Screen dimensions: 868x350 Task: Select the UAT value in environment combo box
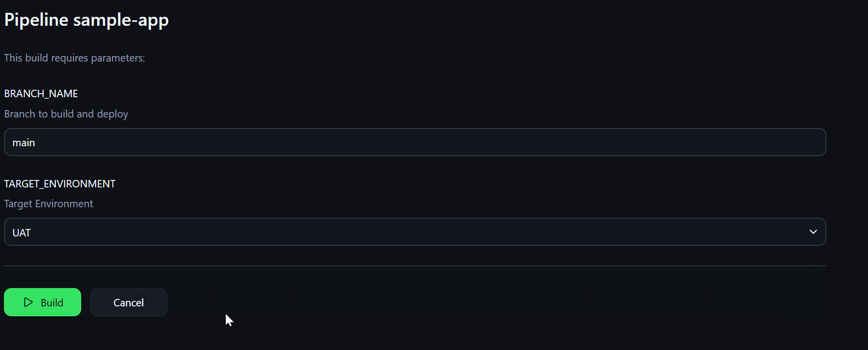[x=21, y=233]
